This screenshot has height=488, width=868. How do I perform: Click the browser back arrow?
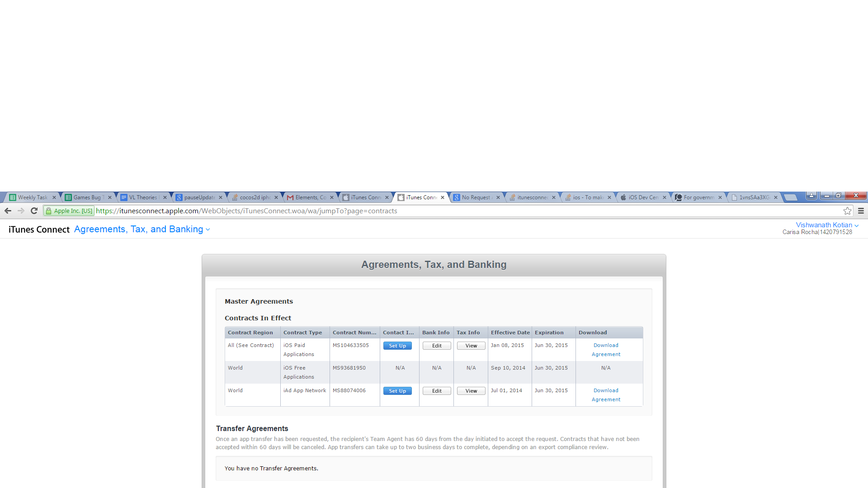click(8, 211)
